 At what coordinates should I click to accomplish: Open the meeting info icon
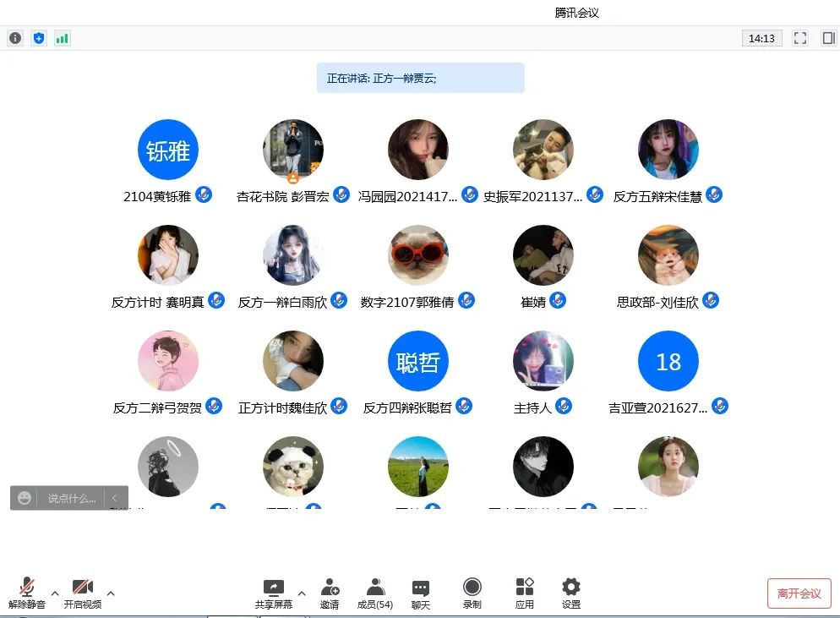pyautogui.click(x=15, y=38)
